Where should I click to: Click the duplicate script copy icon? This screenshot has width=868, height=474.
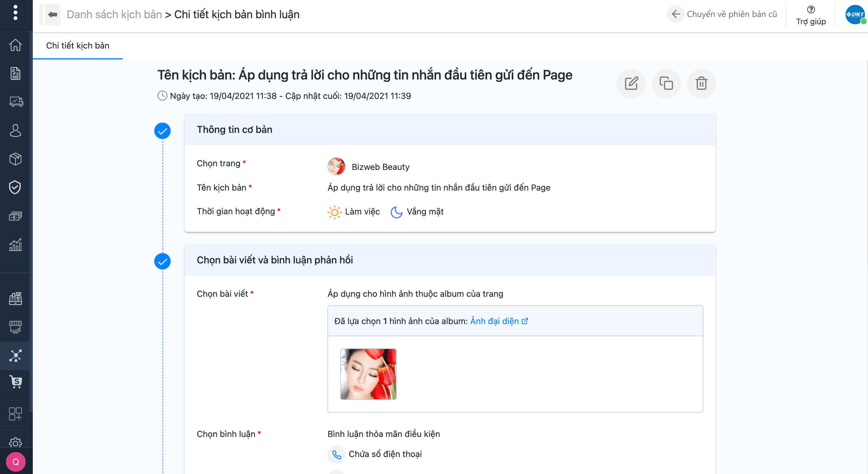[x=666, y=83]
